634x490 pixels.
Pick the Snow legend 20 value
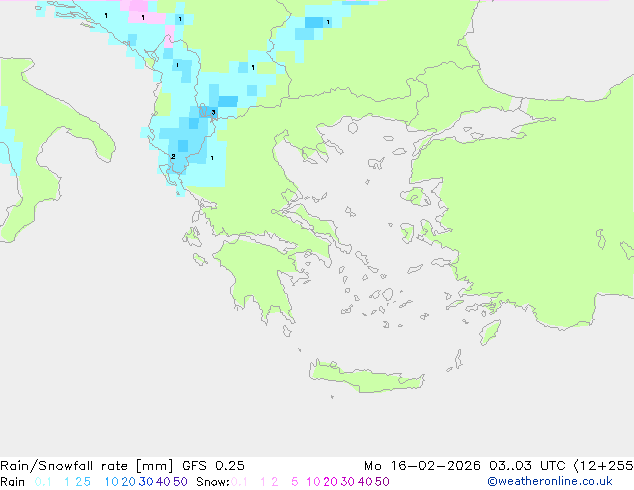click(330, 482)
